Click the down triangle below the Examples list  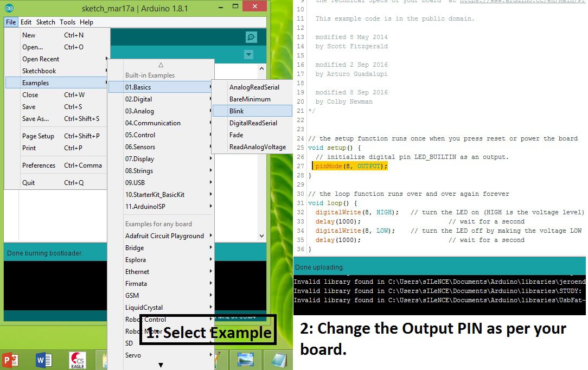click(161, 365)
